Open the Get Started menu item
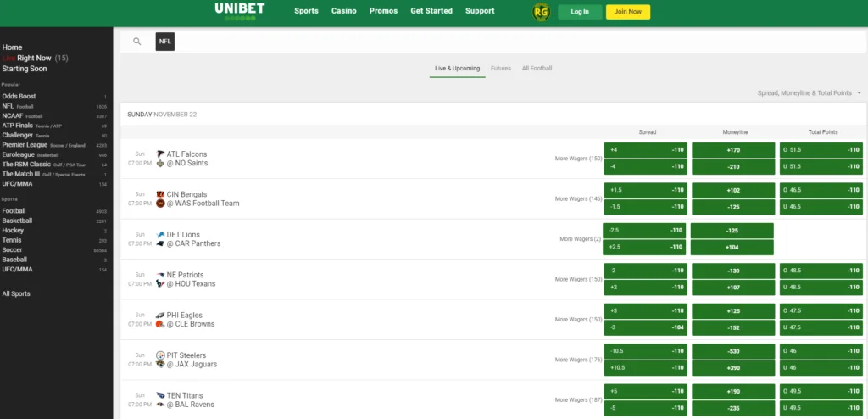868x419 pixels. coord(431,11)
